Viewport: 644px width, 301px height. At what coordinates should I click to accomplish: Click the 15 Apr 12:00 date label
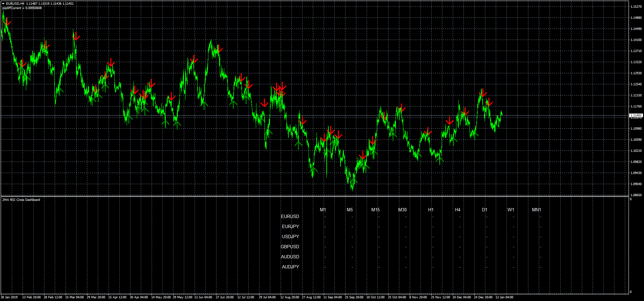point(117,297)
